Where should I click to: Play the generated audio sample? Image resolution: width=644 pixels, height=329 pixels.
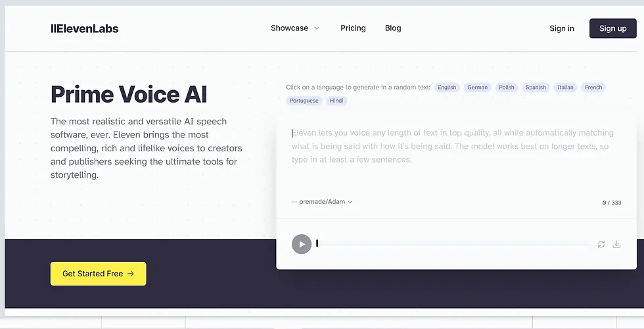click(x=302, y=244)
